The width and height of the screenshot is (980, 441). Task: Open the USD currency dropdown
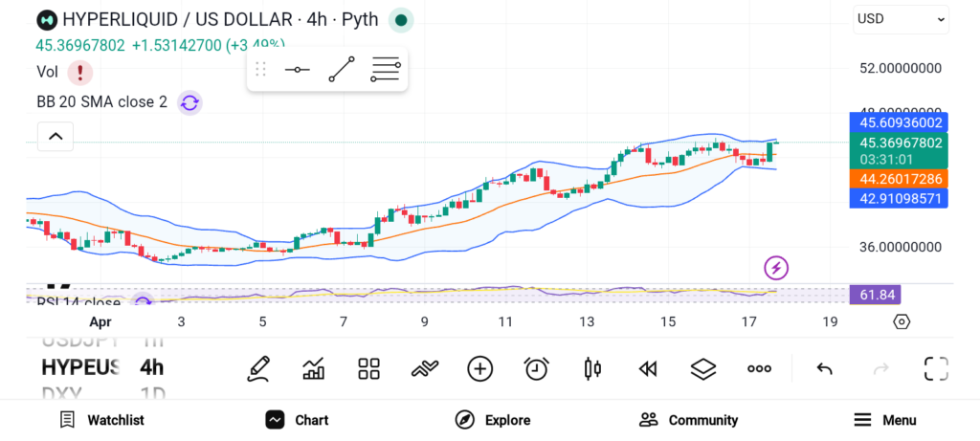(x=901, y=19)
